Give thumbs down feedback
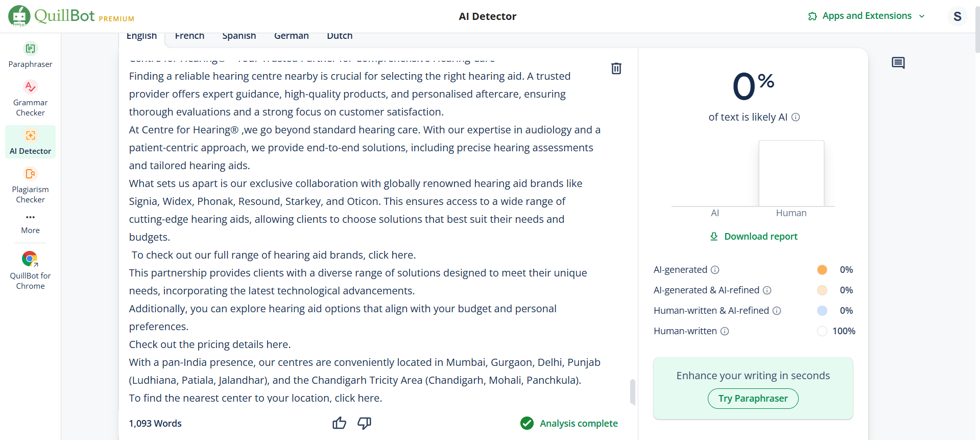 click(364, 423)
